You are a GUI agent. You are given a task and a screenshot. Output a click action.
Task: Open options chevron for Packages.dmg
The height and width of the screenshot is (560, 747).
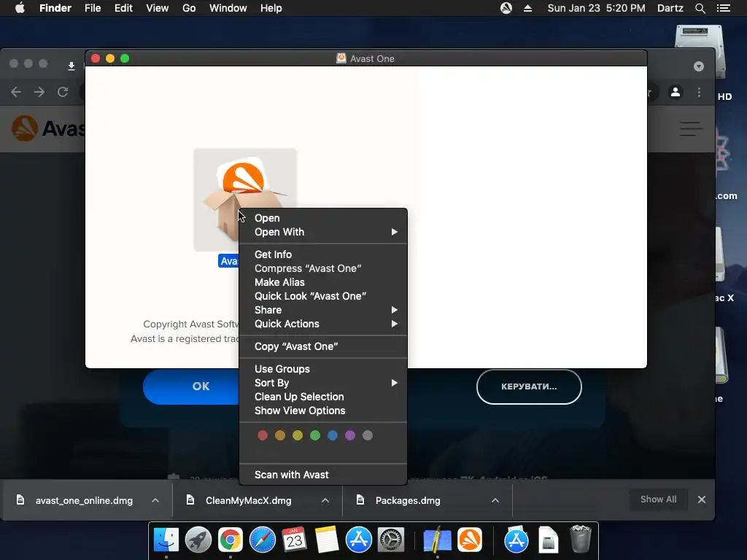point(495,500)
